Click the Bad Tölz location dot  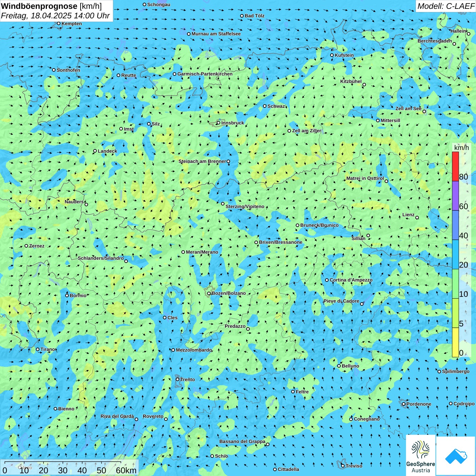click(x=242, y=16)
